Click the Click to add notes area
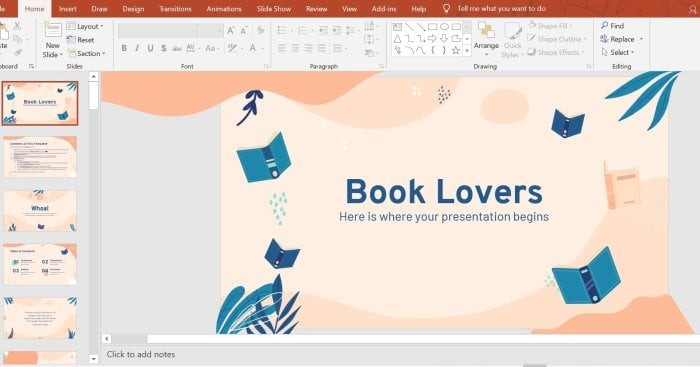700x367 pixels. pyautogui.click(x=141, y=354)
